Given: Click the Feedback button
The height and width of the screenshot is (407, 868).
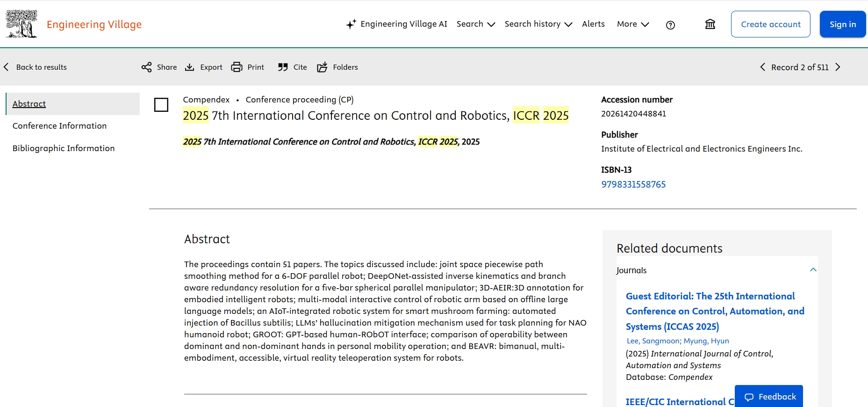Looking at the screenshot, I should click(769, 397).
